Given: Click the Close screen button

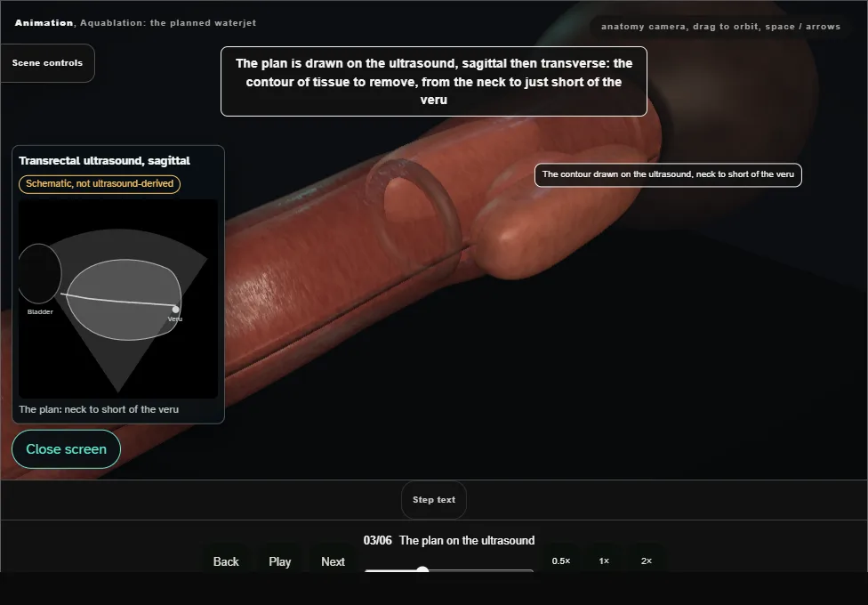Looking at the screenshot, I should 67,449.
